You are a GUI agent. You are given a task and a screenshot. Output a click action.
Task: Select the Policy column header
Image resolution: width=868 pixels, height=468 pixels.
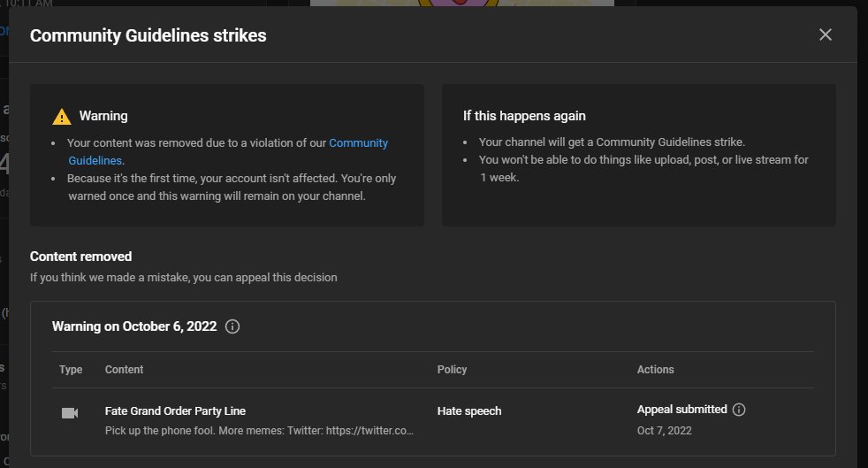452,370
